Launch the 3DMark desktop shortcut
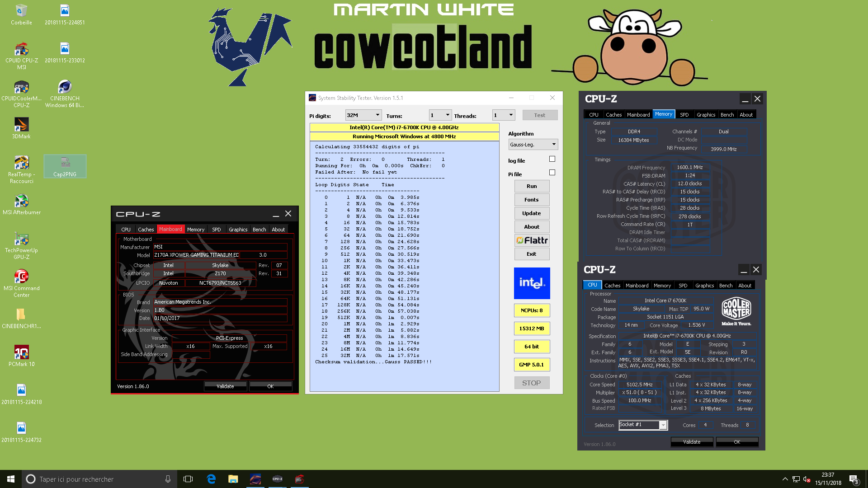Viewport: 868px width, 488px height. click(x=21, y=128)
